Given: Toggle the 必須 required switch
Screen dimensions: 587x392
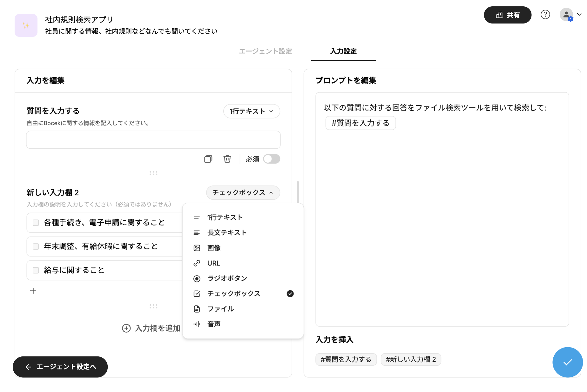Looking at the screenshot, I should (272, 159).
